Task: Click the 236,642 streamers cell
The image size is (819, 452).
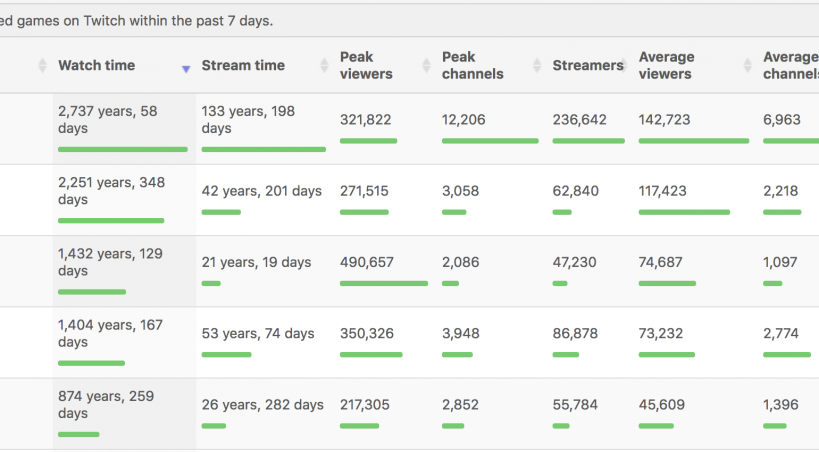Action: 579,120
